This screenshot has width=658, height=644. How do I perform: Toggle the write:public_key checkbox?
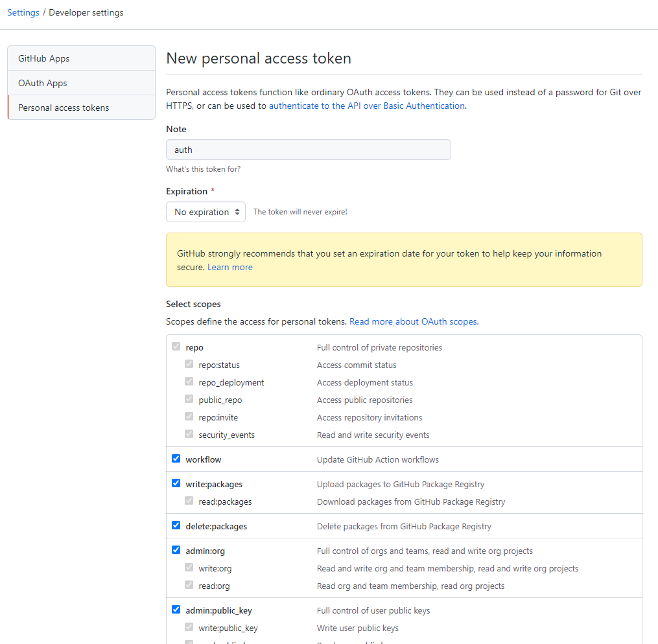click(x=189, y=627)
